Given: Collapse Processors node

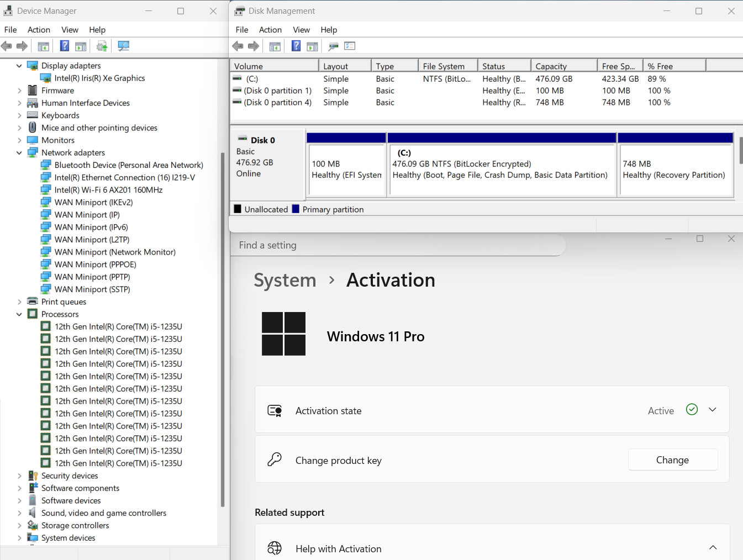Looking at the screenshot, I should pyautogui.click(x=19, y=314).
